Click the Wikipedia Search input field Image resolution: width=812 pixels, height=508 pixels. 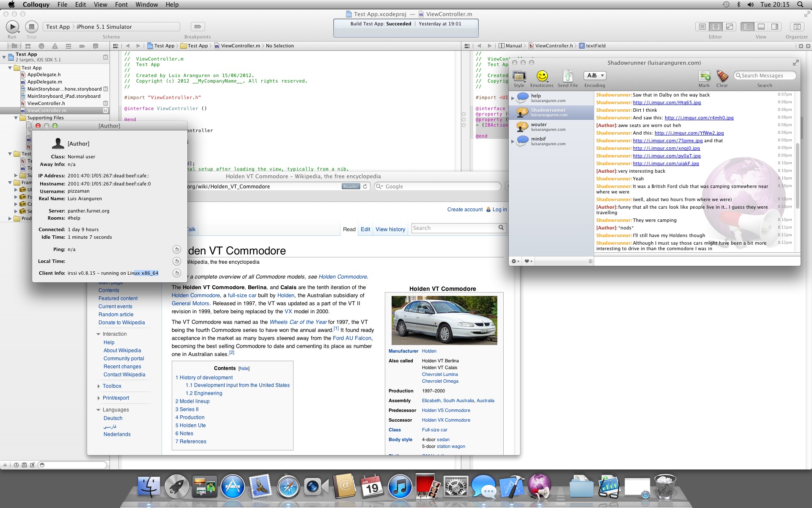[x=454, y=228]
